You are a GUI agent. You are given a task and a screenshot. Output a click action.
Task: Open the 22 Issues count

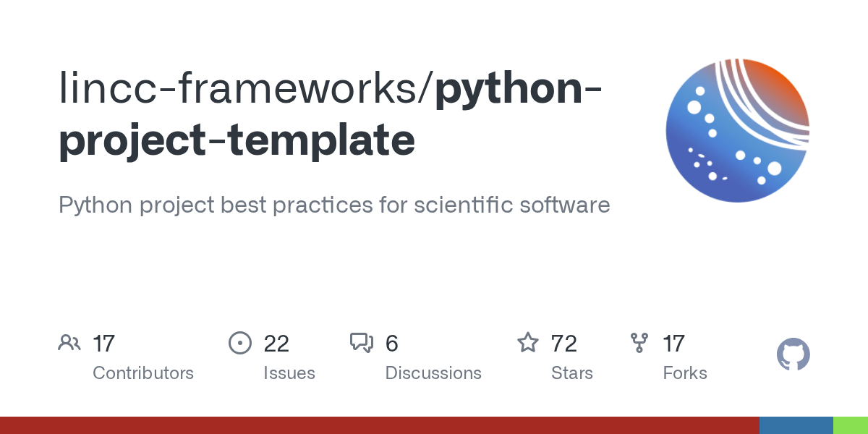276,344
